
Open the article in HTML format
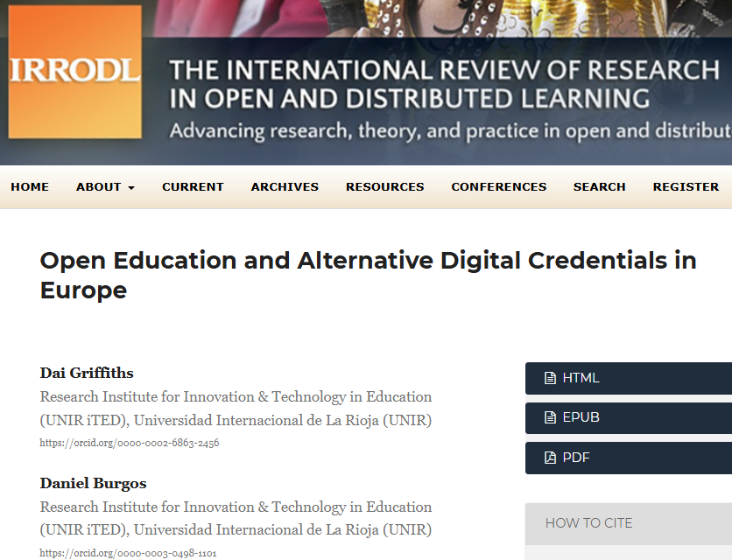(581, 379)
